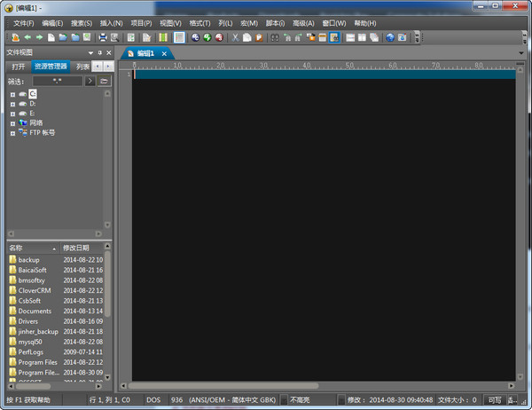Viewport: 532px width, 410px height.
Task: Click the scissors cut icon
Action: click(235, 37)
